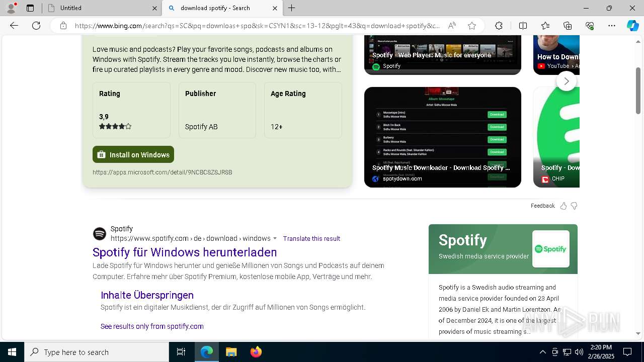Open the Extensions puzzle icon
The image size is (644, 362).
[x=499, y=26]
